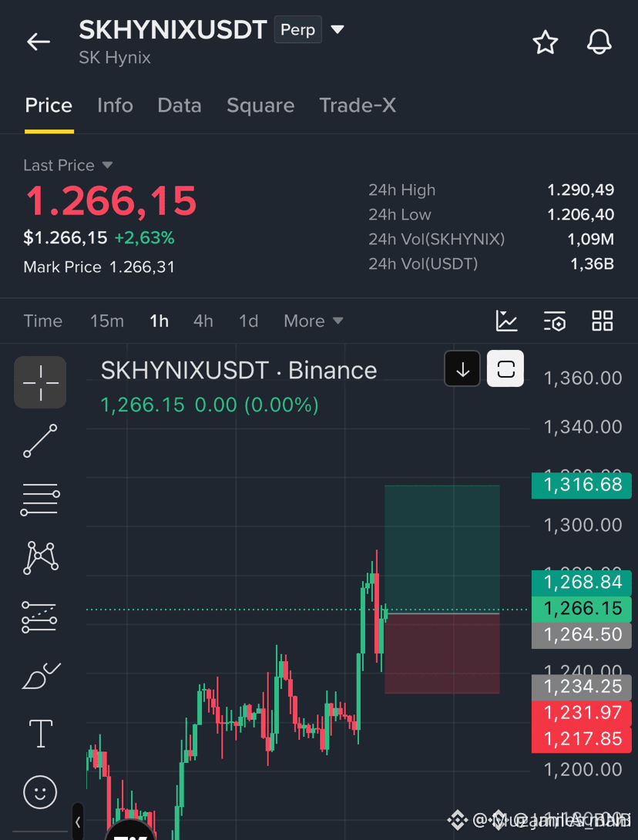
Task: Open the chart settings list icon
Action: click(555, 321)
